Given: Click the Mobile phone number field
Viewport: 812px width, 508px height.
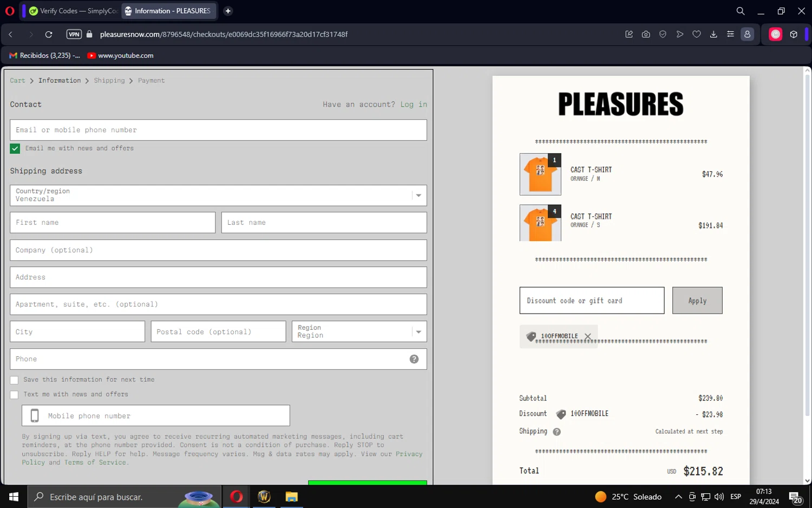Looking at the screenshot, I should click(x=156, y=415).
